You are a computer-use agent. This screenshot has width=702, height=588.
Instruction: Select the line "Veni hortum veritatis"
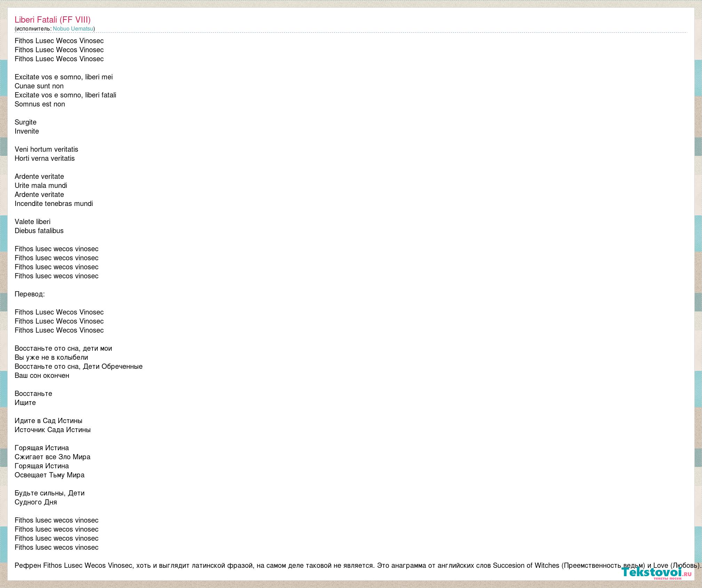[46, 149]
